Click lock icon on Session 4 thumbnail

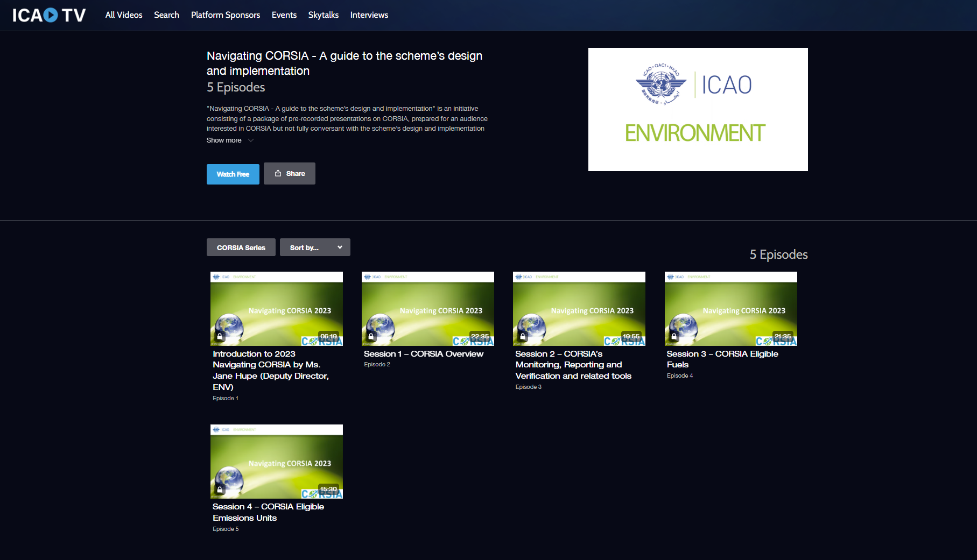(220, 489)
